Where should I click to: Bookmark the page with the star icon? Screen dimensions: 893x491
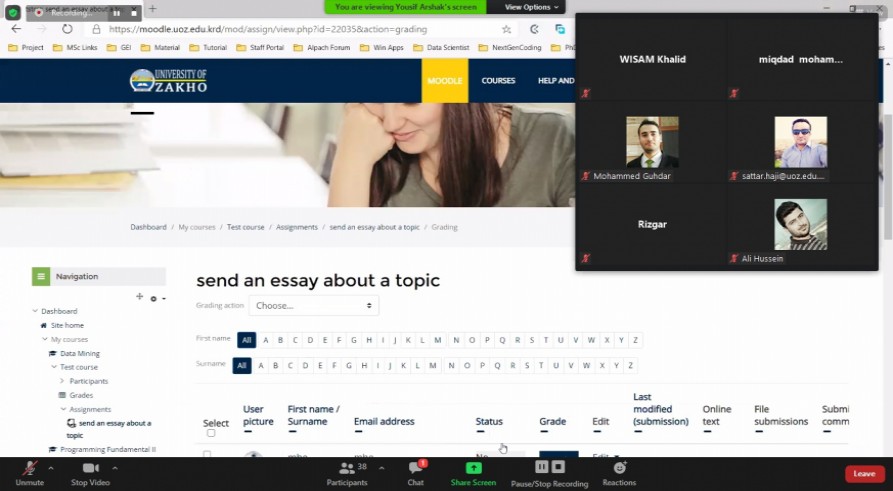coord(507,30)
